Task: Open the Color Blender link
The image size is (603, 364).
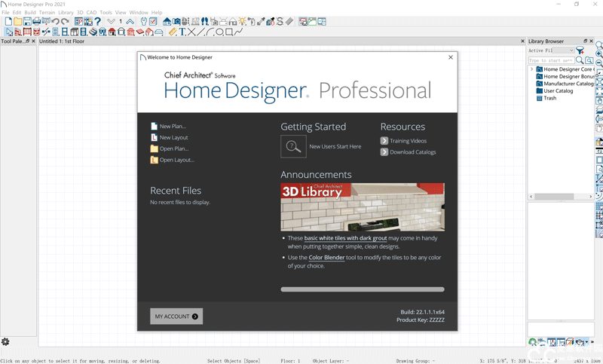Action: (326, 258)
